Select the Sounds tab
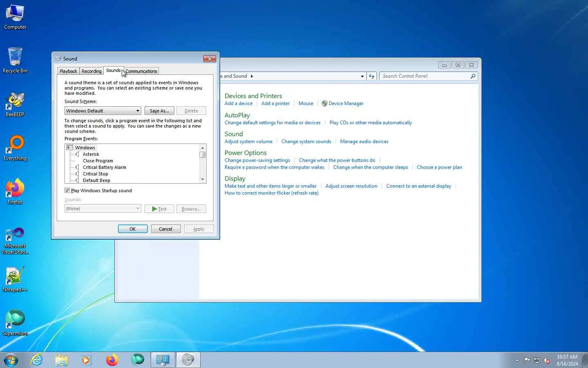Screen dimensions: 588x368 pyautogui.click(x=113, y=70)
